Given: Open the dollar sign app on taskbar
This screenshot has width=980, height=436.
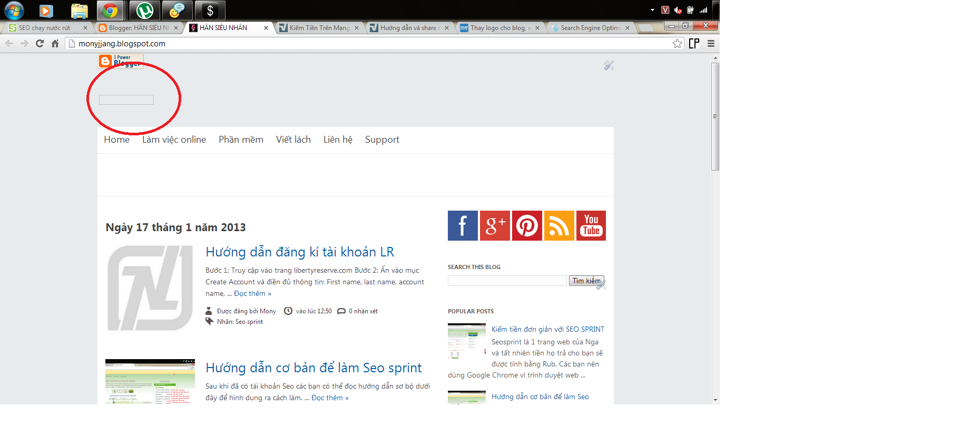Looking at the screenshot, I should 210,10.
